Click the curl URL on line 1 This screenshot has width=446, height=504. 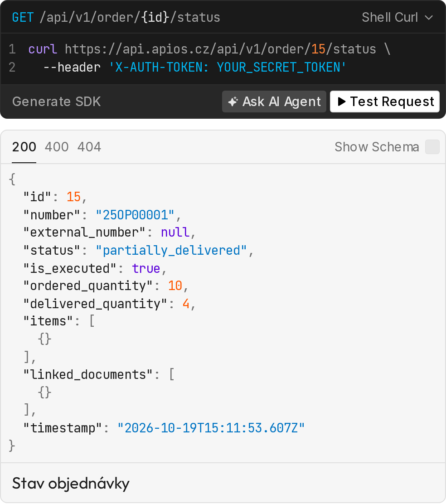point(220,49)
